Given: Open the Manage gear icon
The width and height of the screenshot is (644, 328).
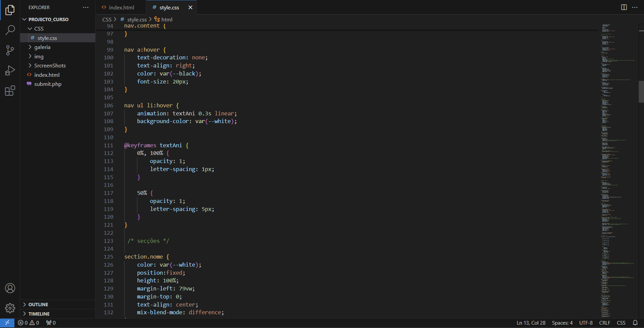Looking at the screenshot, I should [10, 308].
